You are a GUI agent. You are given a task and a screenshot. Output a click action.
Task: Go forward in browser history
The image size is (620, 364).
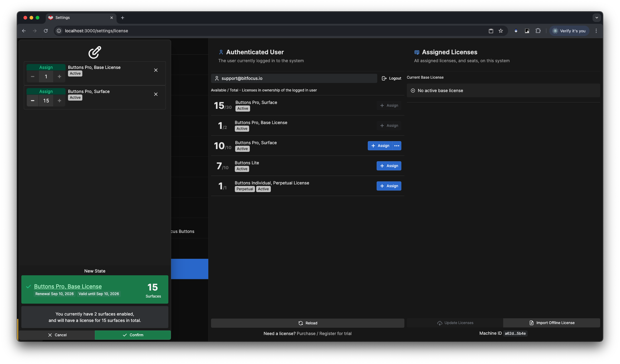pos(35,31)
